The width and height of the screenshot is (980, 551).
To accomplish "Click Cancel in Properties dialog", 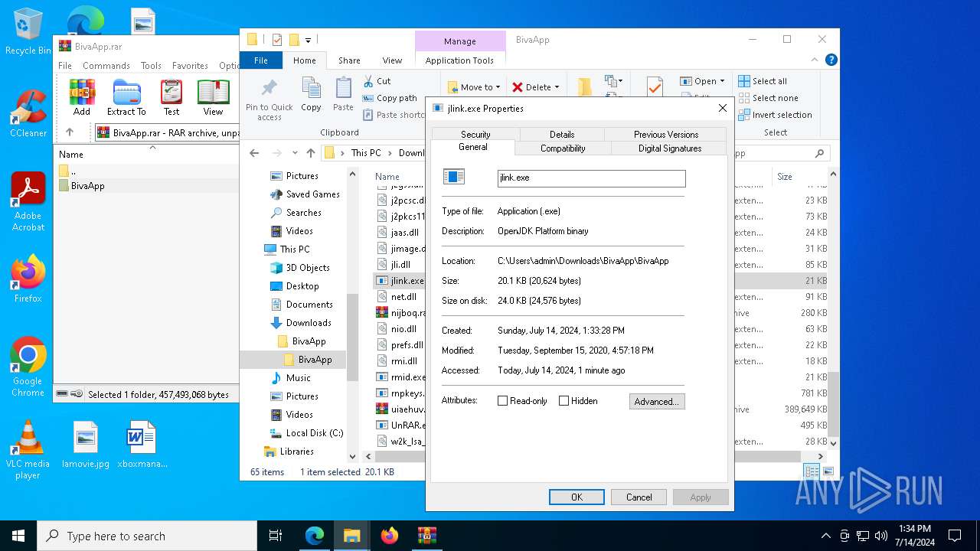I will tap(639, 497).
